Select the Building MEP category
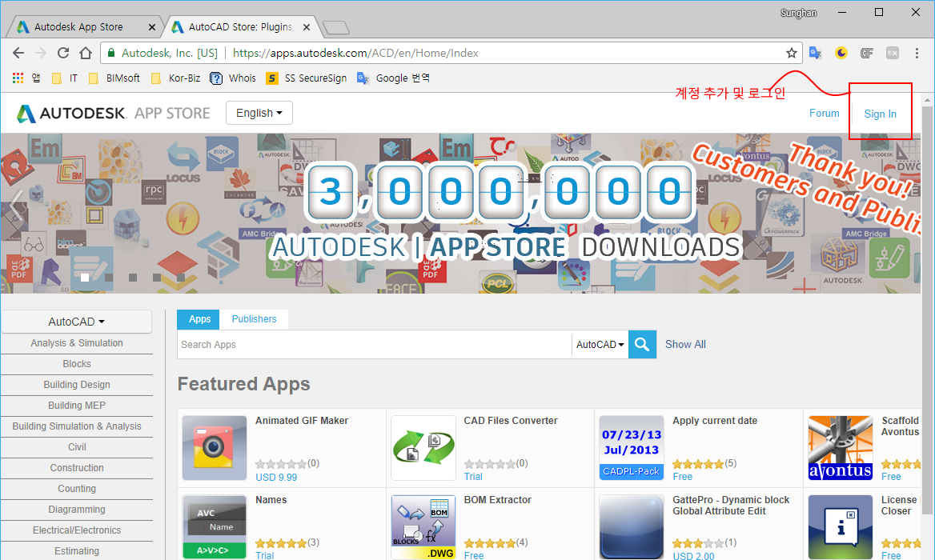Image resolution: width=935 pixels, height=560 pixels. [77, 406]
